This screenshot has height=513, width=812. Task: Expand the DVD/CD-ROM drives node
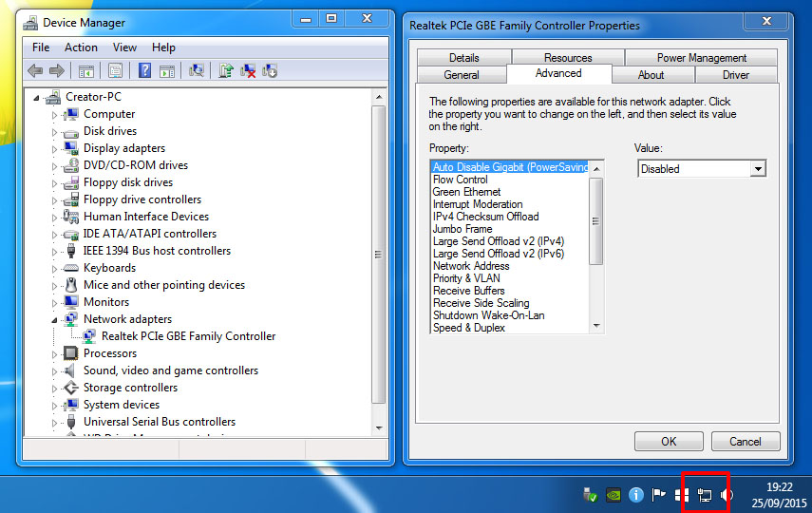pos(54,166)
